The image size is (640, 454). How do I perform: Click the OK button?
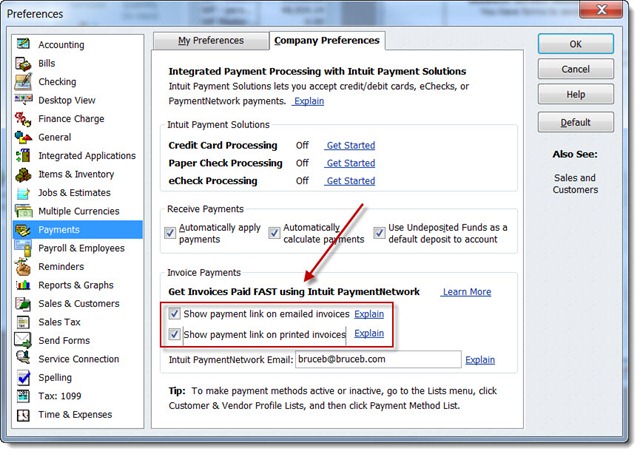576,44
